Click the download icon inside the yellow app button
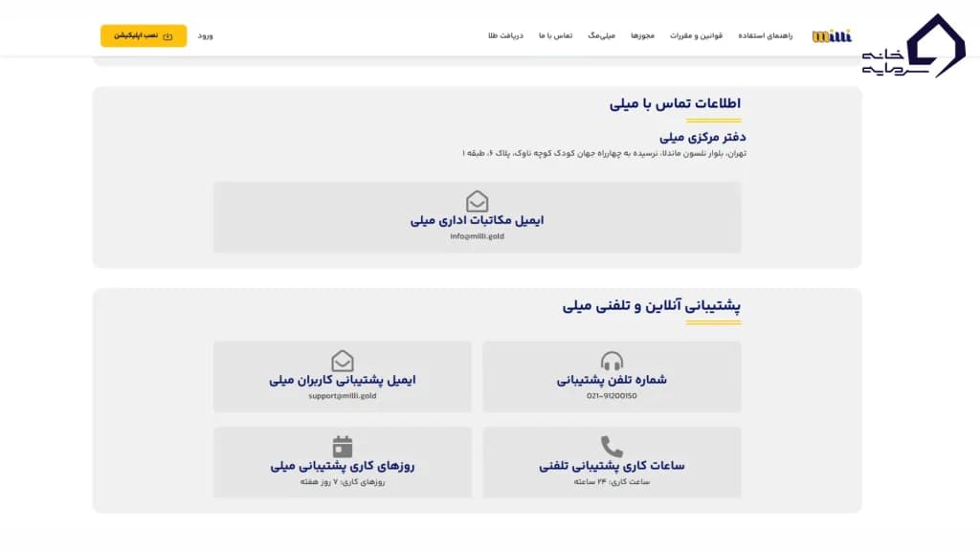The width and height of the screenshot is (980, 551). 167,35
